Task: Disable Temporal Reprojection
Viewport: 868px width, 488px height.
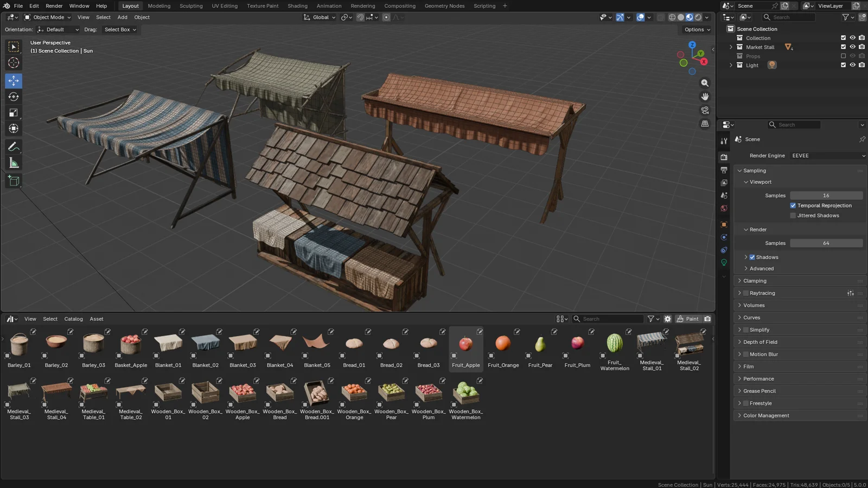Action: [x=793, y=206]
